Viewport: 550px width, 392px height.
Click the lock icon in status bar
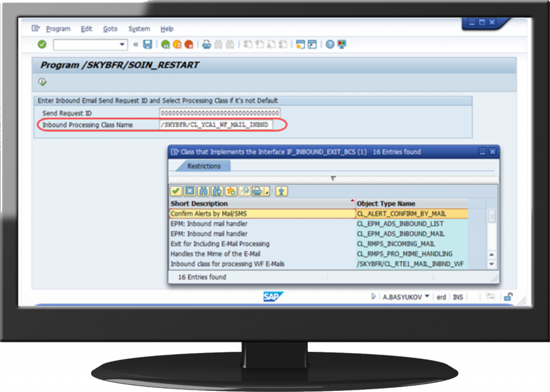[x=508, y=297]
